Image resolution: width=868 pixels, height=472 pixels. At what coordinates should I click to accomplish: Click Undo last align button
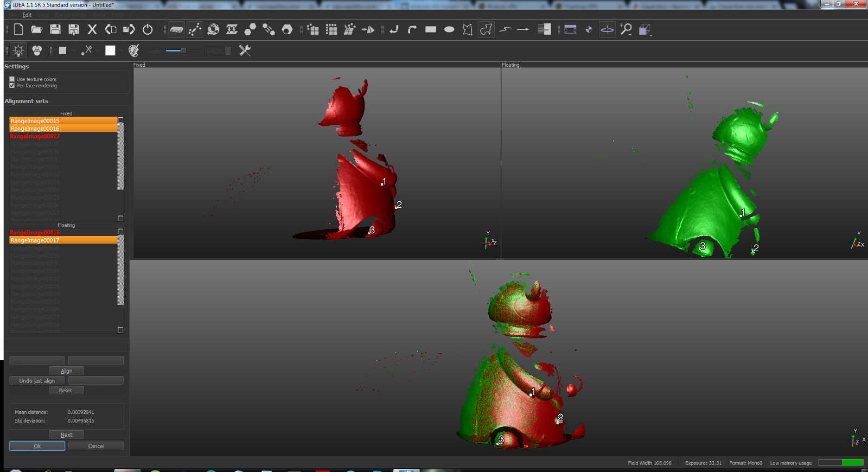pyautogui.click(x=37, y=381)
